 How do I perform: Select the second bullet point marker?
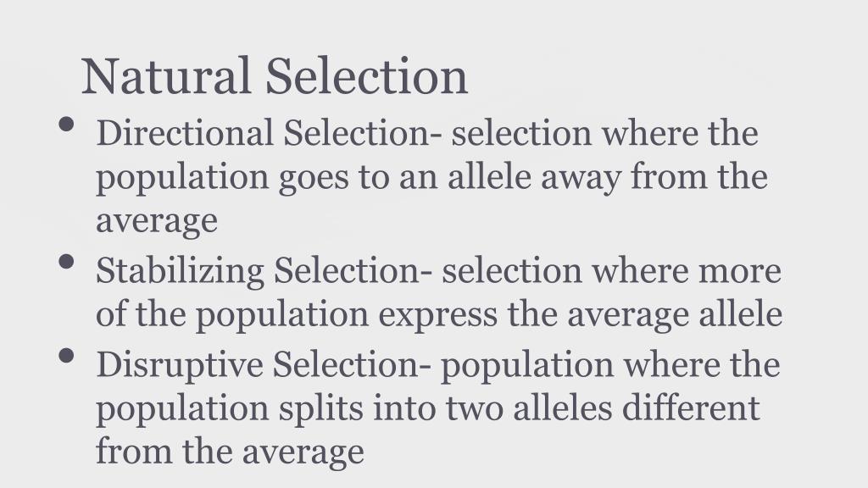tap(66, 261)
